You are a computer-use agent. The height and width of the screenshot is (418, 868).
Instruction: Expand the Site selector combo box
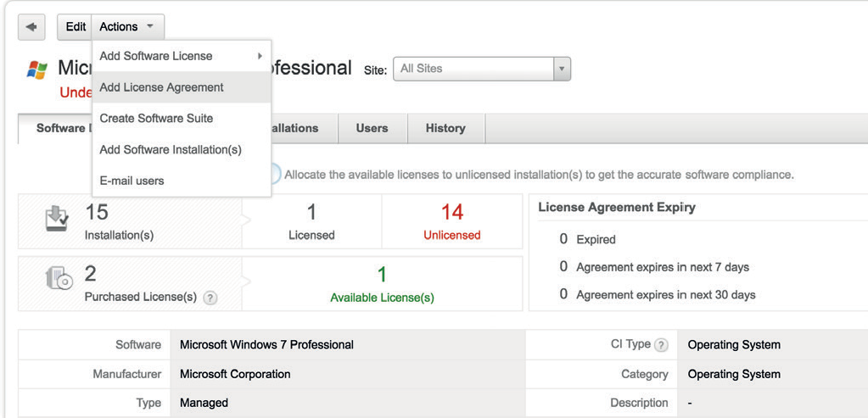click(x=561, y=69)
